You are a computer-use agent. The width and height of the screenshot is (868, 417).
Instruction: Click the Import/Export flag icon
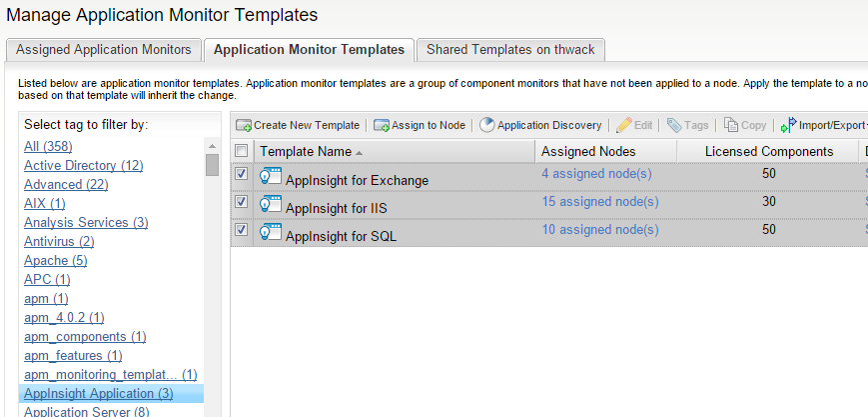coord(789,125)
